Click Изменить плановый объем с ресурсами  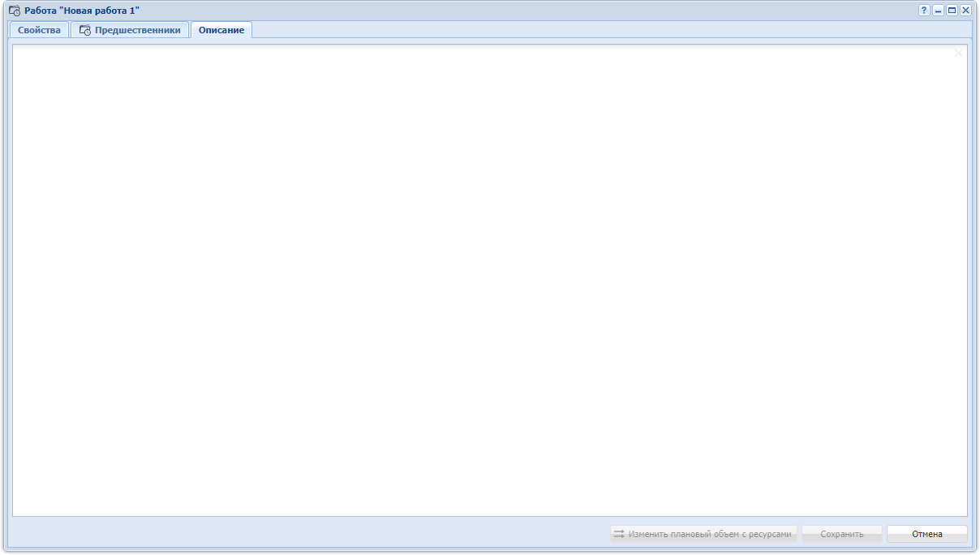click(703, 534)
